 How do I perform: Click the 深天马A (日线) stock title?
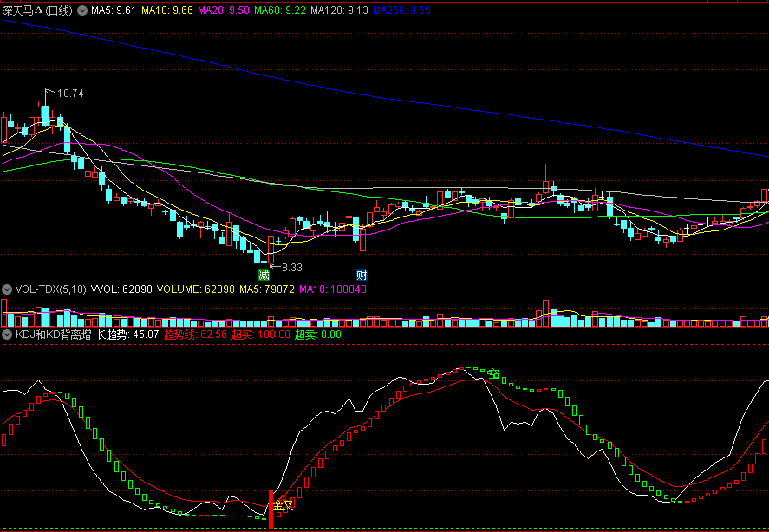coord(37,10)
